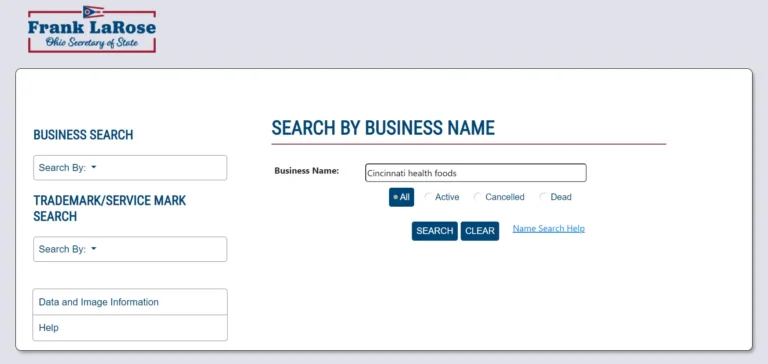The width and height of the screenshot is (768, 364).
Task: Click the CLEAR button
Action: point(480,231)
